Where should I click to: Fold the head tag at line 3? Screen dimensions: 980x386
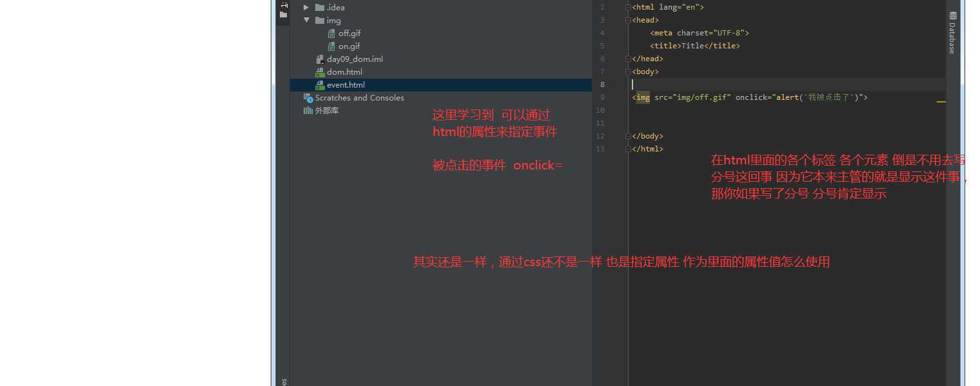pyautogui.click(x=628, y=20)
